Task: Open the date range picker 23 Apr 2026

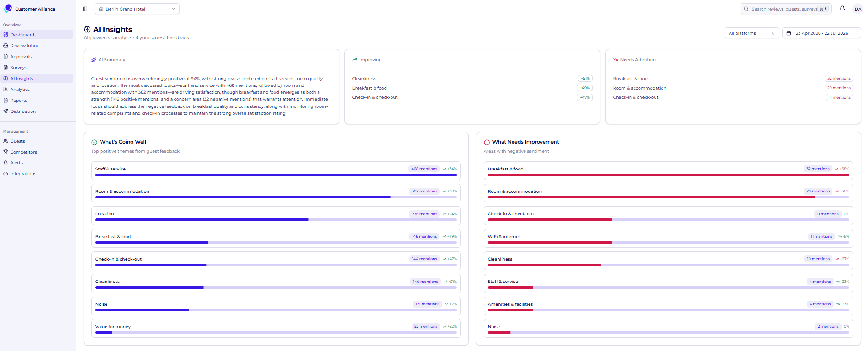Action: (x=821, y=33)
